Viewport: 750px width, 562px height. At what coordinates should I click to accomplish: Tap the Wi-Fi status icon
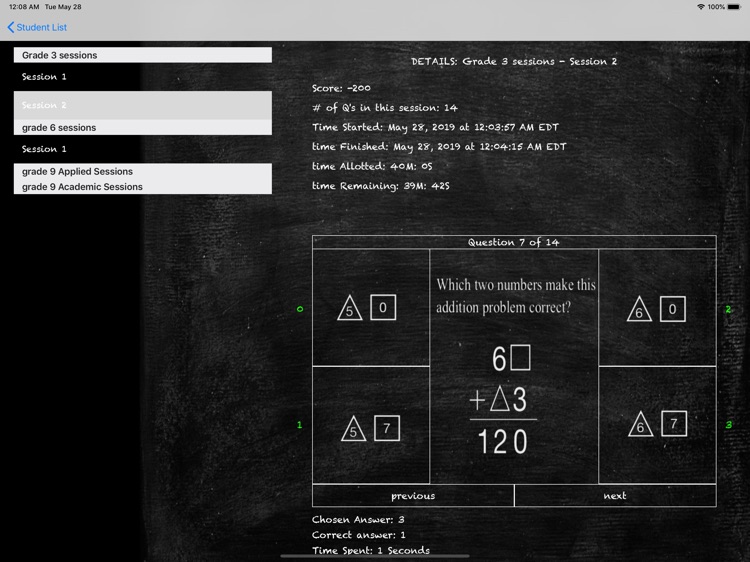701,7
